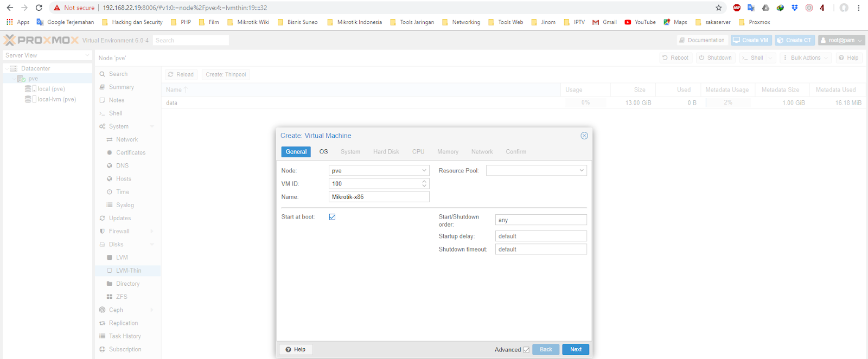Expand the Firewall menu section
Screen dimensions: 868x359
coord(152,232)
